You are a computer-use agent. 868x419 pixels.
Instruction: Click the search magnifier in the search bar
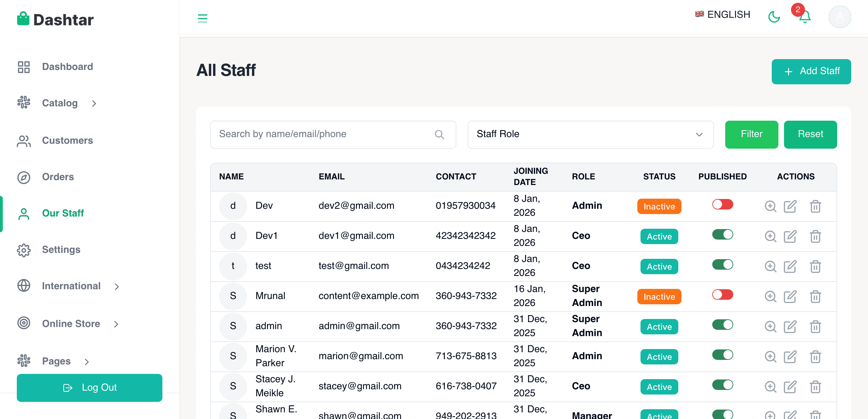pyautogui.click(x=440, y=134)
